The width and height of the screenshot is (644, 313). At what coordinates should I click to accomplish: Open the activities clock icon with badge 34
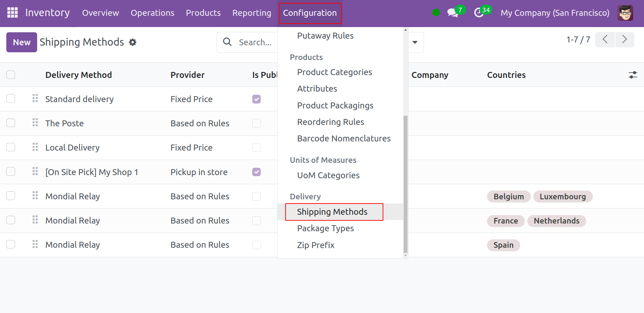click(x=479, y=13)
